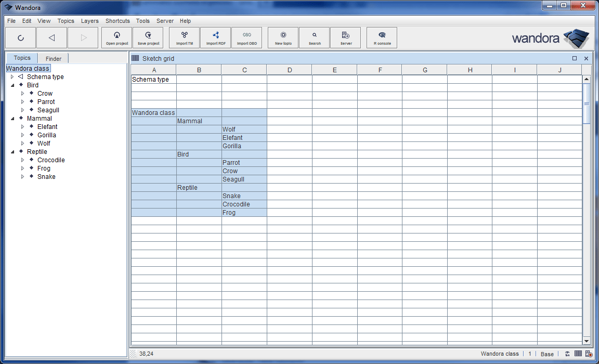This screenshot has width=599, height=364.
Task: Select the Crocodile topic in tree
Action: (51, 160)
